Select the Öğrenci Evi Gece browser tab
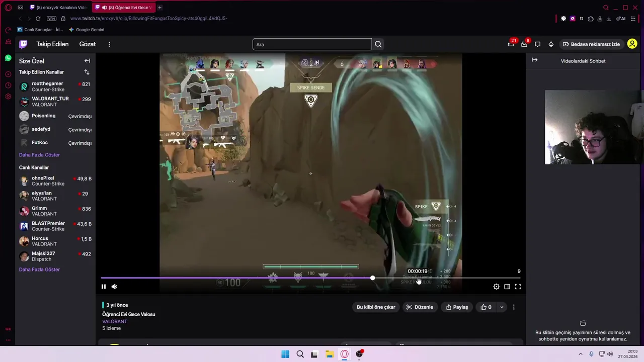Viewport: 644px width, 362px height. pos(123,8)
